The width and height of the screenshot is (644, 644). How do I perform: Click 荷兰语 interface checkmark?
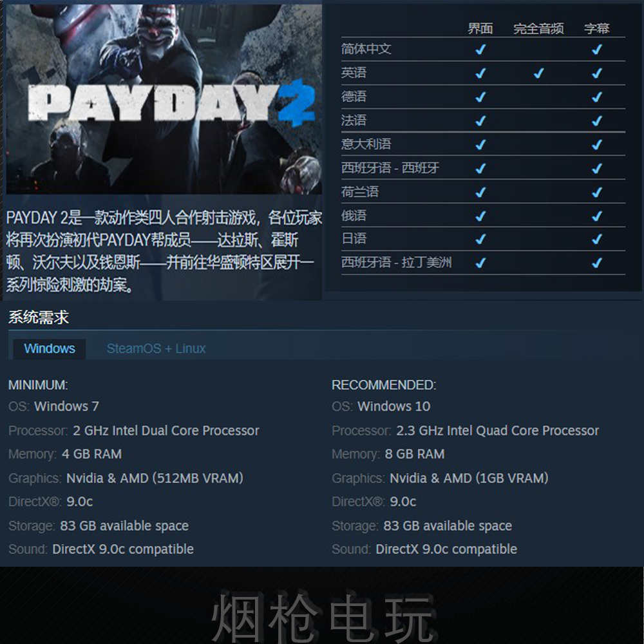point(480,192)
